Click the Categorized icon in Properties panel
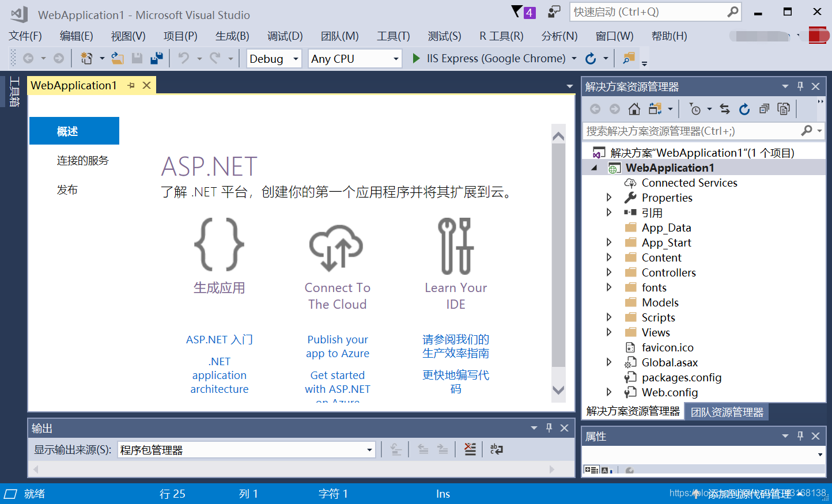This screenshot has width=832, height=504. (591, 470)
